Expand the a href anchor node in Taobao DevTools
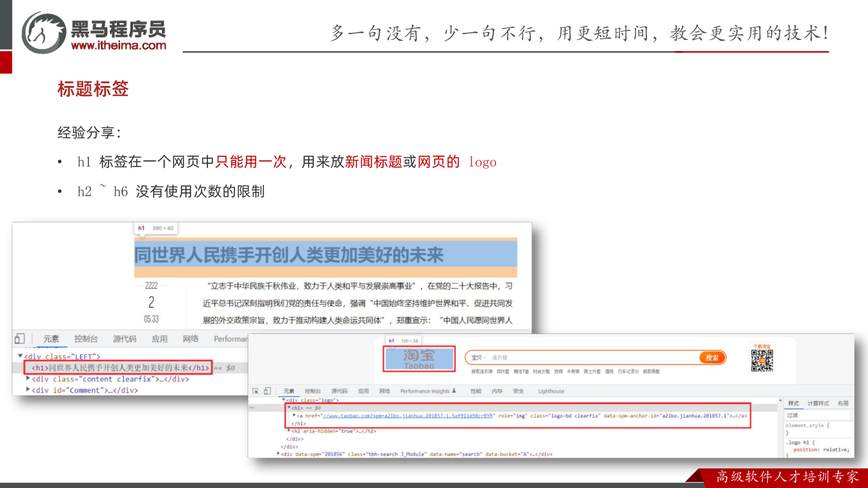This screenshot has width=868, height=488. [294, 415]
